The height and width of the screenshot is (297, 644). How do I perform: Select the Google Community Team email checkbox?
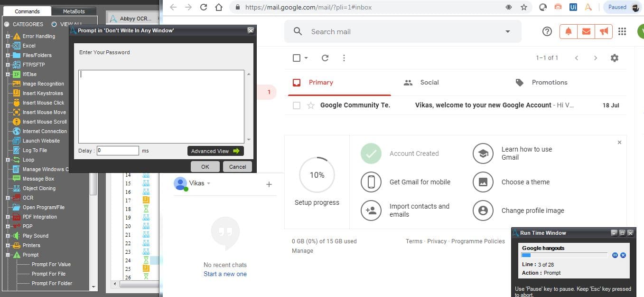297,105
